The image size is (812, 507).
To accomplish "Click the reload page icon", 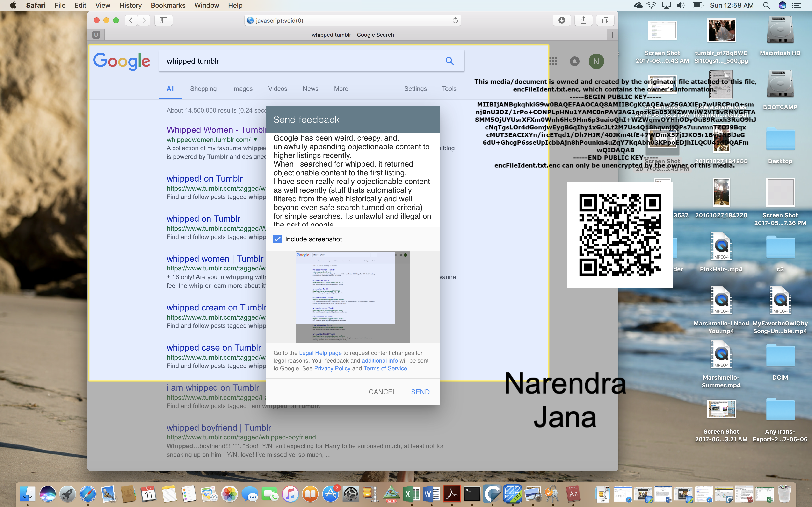I will pyautogui.click(x=455, y=21).
